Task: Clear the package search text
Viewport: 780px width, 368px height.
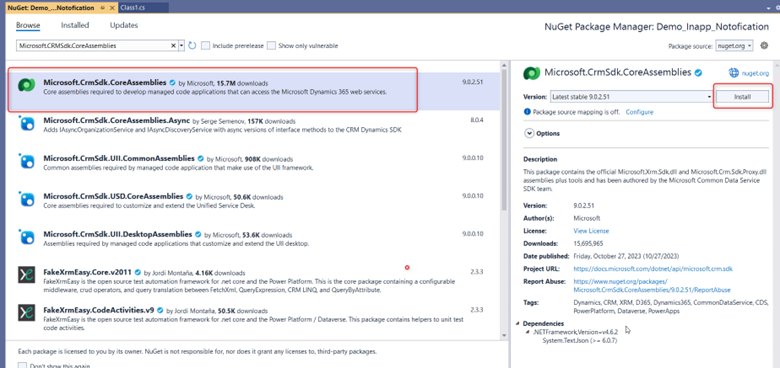Action: [x=173, y=45]
